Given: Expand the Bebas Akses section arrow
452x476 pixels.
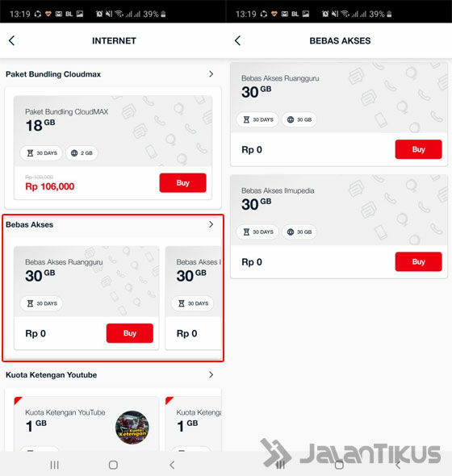Looking at the screenshot, I should click(x=211, y=224).
